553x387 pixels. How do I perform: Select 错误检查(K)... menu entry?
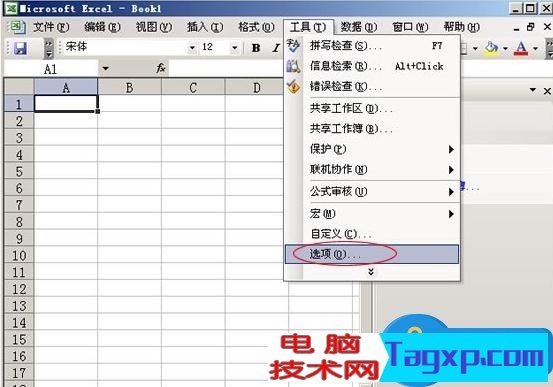coord(372,86)
